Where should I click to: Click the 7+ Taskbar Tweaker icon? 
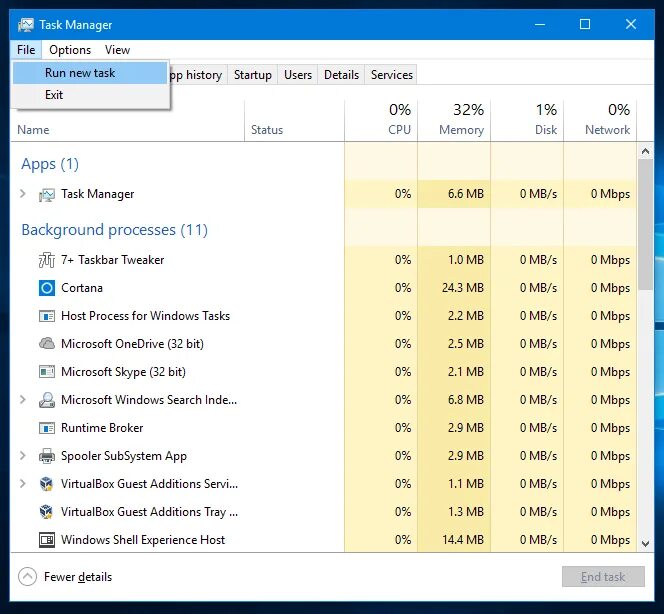(47, 260)
